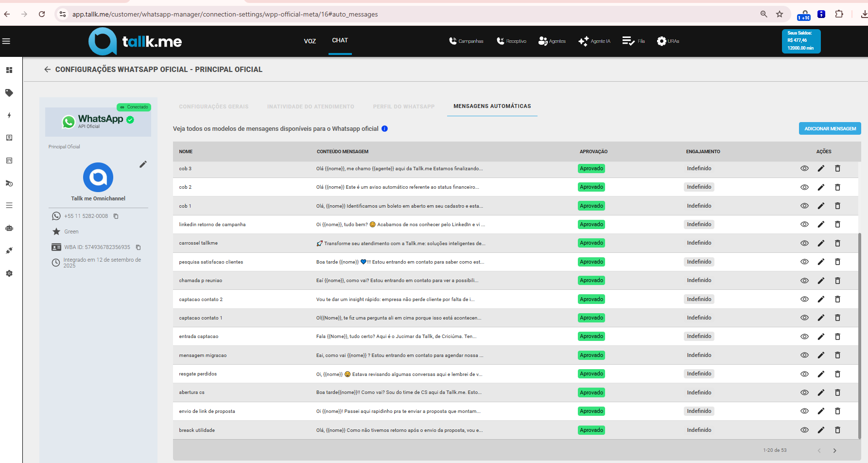This screenshot has height=463, width=868.
Task: Click the message table vertical scrollbar
Action: (859, 336)
